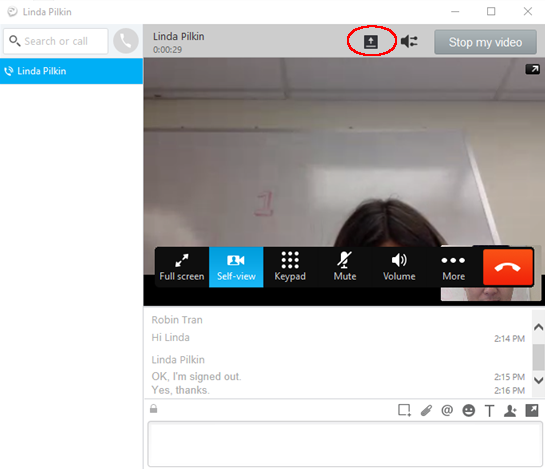The width and height of the screenshot is (545, 469).
Task: Mute the microphone
Action: point(345,267)
